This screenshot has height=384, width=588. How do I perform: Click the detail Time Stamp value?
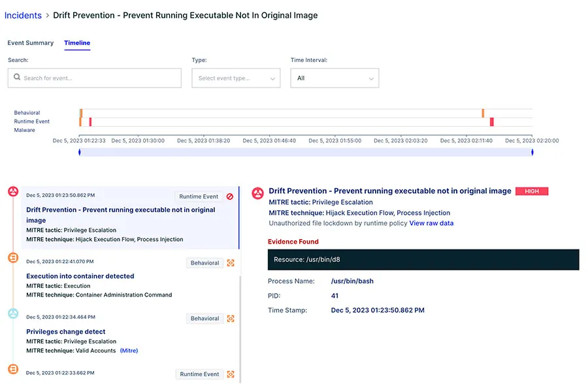[x=378, y=310]
